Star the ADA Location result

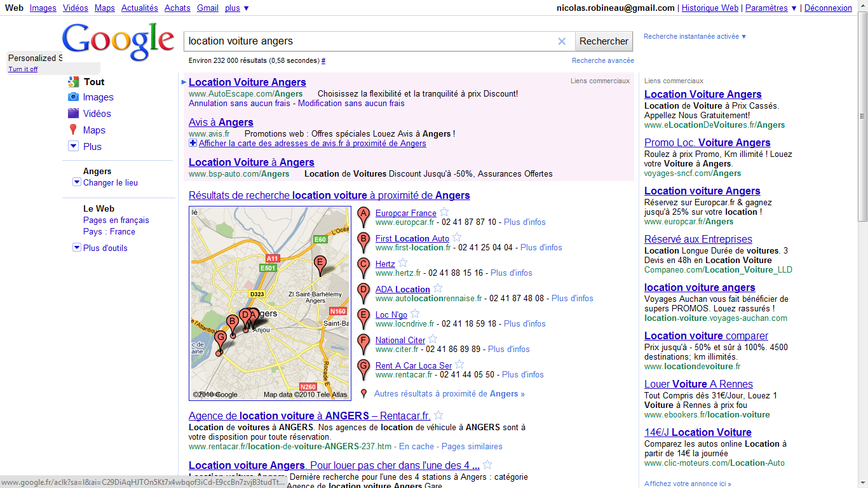[438, 288]
